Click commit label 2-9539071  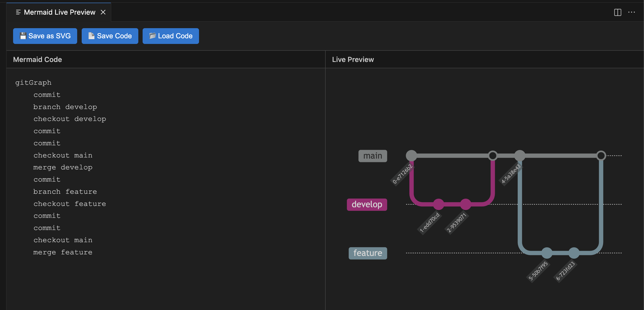click(x=456, y=223)
